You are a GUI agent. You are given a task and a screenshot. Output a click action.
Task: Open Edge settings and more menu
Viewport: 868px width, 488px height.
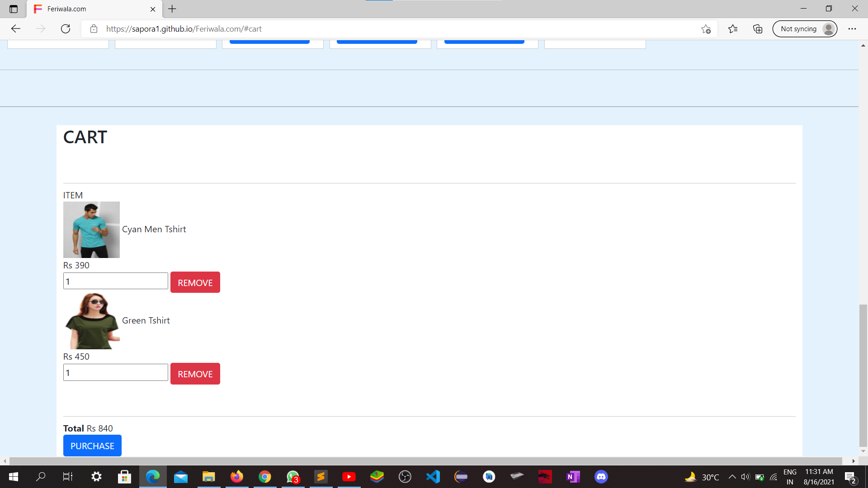coord(852,29)
